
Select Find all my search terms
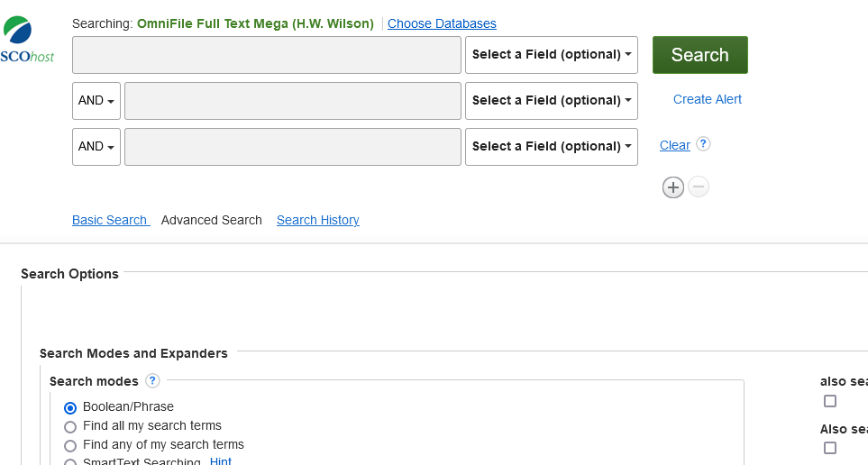click(70, 426)
